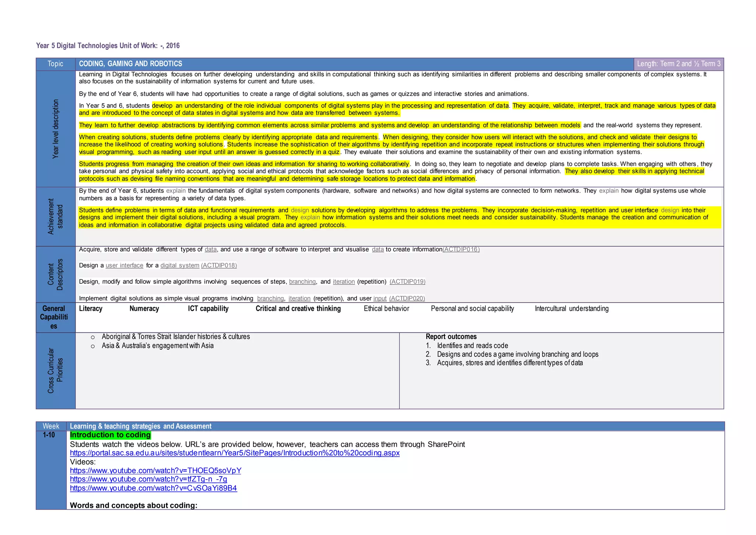Open the YouTube link ending tfZTg-n_-7g
Screen dimensions: 756x535
click(148, 479)
